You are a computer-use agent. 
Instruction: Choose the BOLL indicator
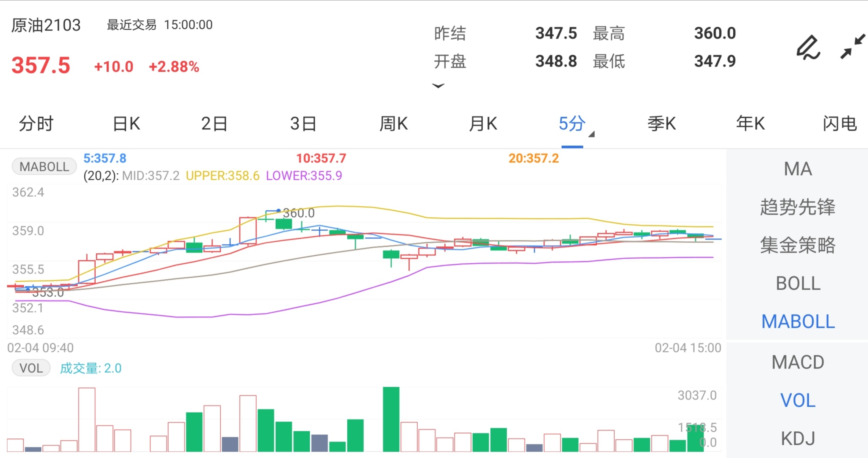(798, 283)
